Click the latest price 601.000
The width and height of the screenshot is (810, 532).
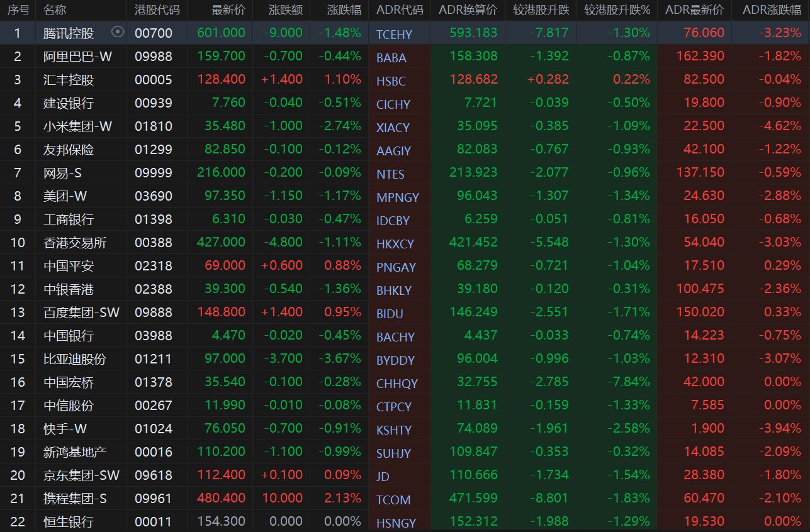[221, 33]
